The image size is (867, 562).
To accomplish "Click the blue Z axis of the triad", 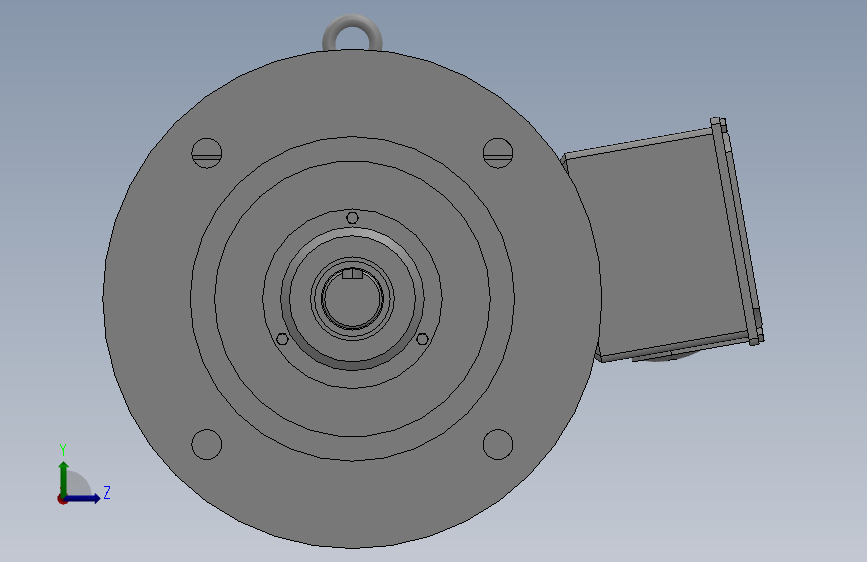I will tap(83, 498).
